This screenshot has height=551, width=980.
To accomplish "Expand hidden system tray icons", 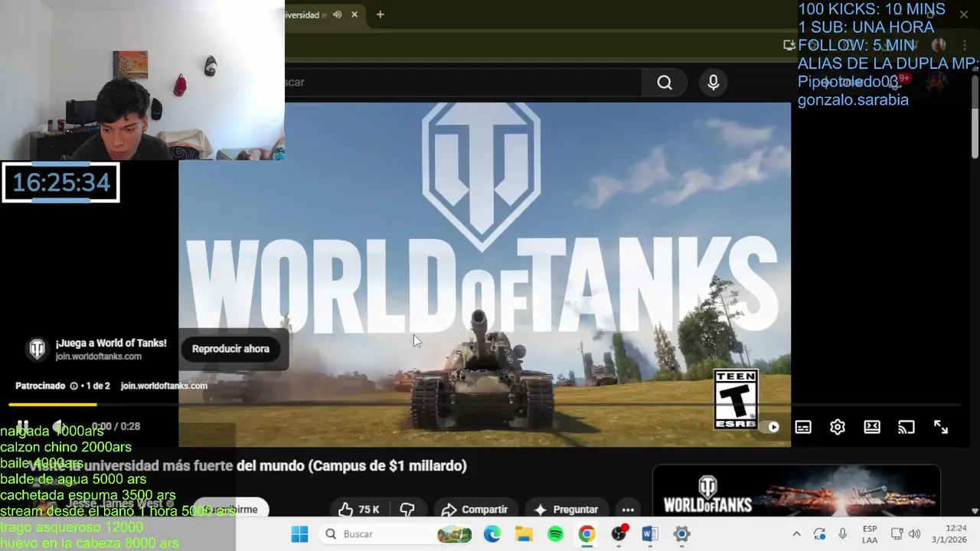I will pyautogui.click(x=796, y=534).
